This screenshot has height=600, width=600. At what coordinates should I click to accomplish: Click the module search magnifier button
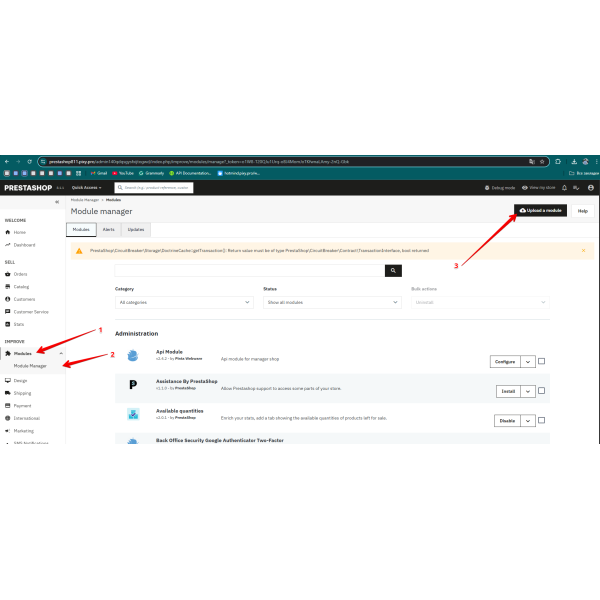click(393, 271)
